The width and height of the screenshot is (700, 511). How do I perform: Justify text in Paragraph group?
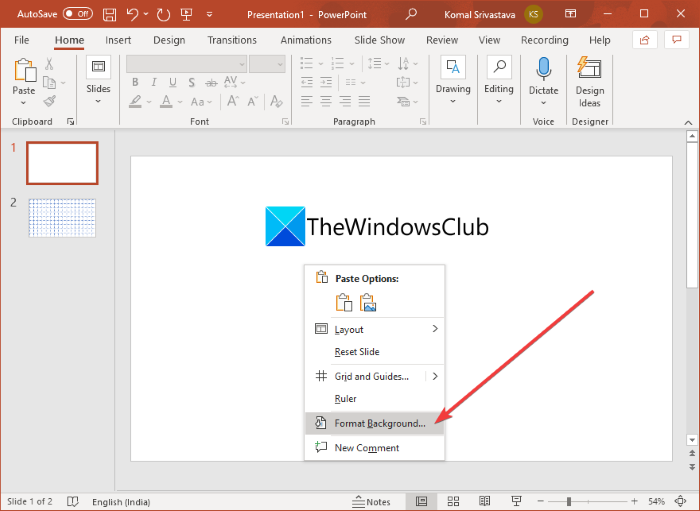(364, 101)
